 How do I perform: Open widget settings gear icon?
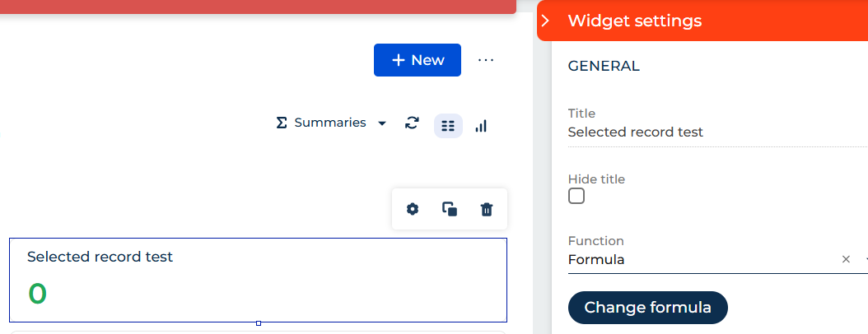[x=413, y=209]
